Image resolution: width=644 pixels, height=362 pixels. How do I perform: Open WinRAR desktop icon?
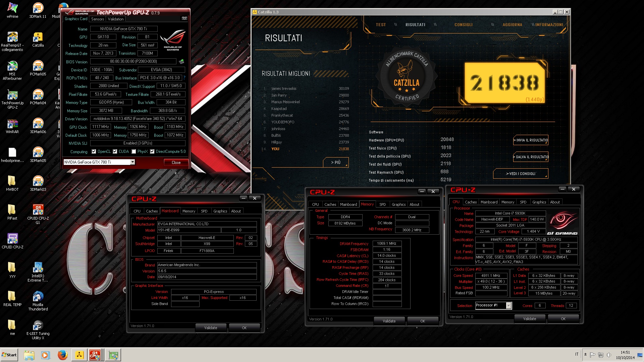click(x=12, y=126)
